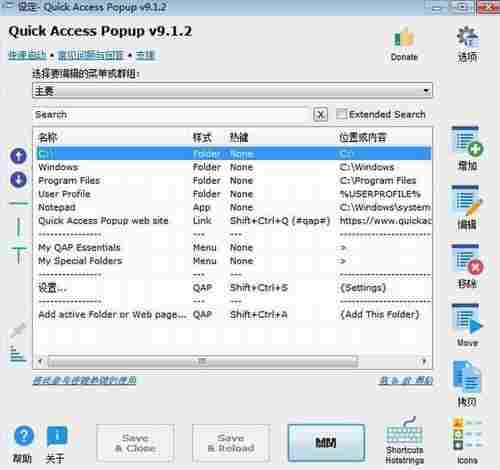Click the highlighted close button beside Save & Reload
Screen dimensions: 500x470
tap(326, 443)
